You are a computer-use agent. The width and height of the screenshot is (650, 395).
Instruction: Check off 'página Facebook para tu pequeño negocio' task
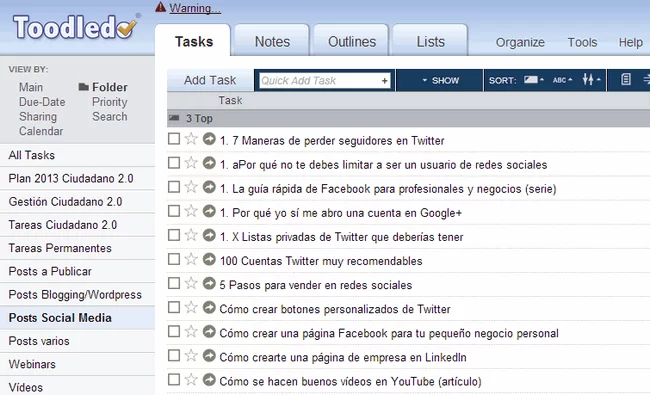tap(174, 331)
